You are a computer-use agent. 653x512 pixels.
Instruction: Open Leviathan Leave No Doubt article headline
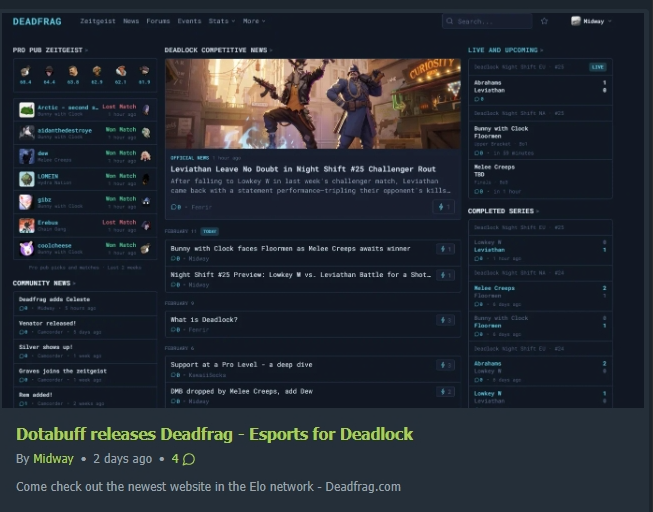303,169
